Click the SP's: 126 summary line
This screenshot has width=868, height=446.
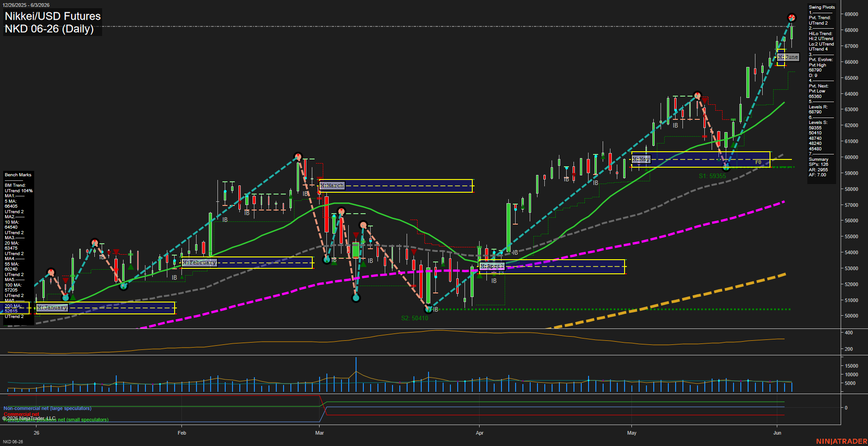(x=818, y=164)
